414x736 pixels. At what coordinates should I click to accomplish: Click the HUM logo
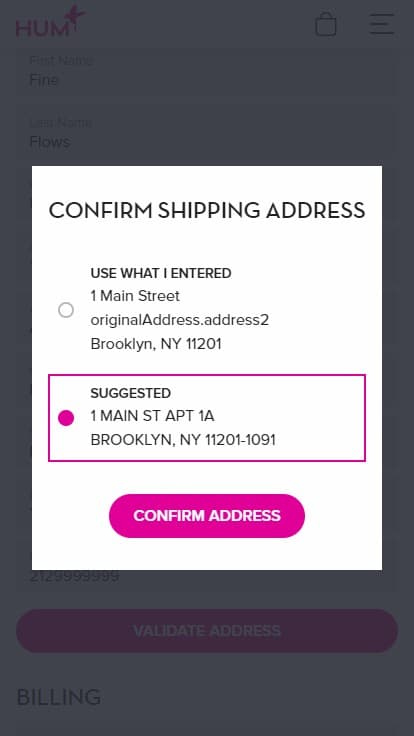pyautogui.click(x=50, y=22)
